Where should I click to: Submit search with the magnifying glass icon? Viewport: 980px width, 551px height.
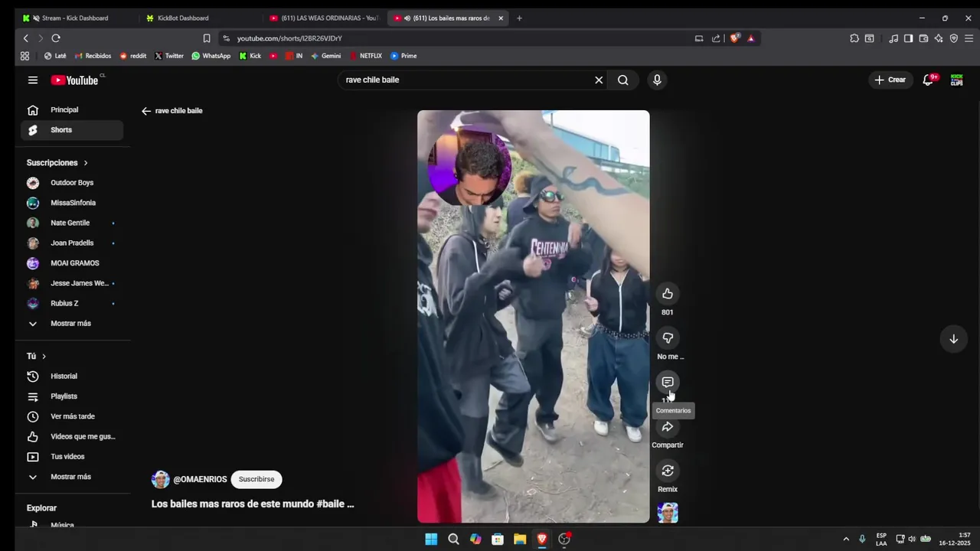(x=623, y=80)
